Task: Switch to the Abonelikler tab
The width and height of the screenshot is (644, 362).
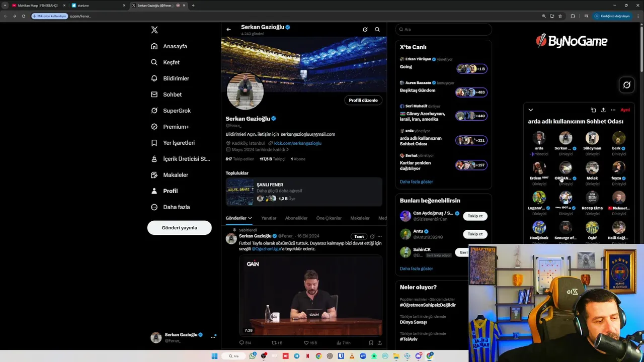Action: click(296, 218)
